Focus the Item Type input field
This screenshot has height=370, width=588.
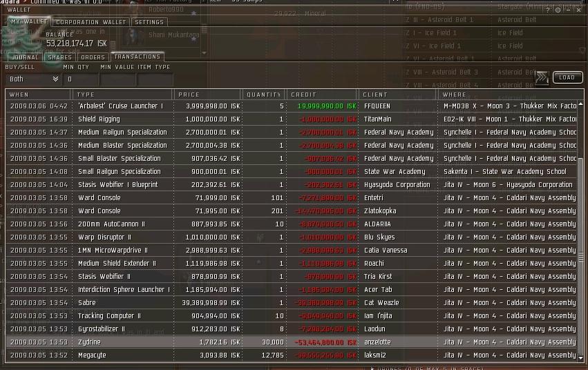155,79
